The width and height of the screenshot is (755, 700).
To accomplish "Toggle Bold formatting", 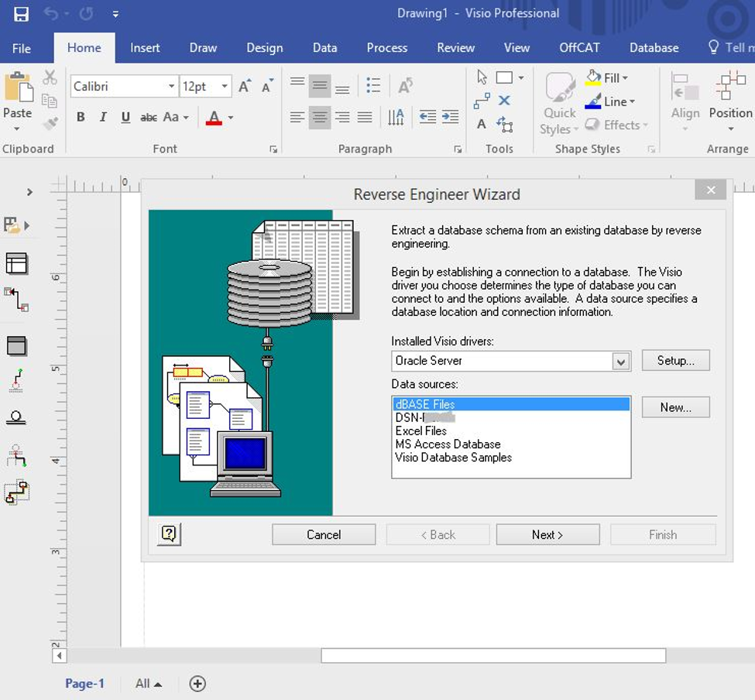I will pyautogui.click(x=81, y=118).
